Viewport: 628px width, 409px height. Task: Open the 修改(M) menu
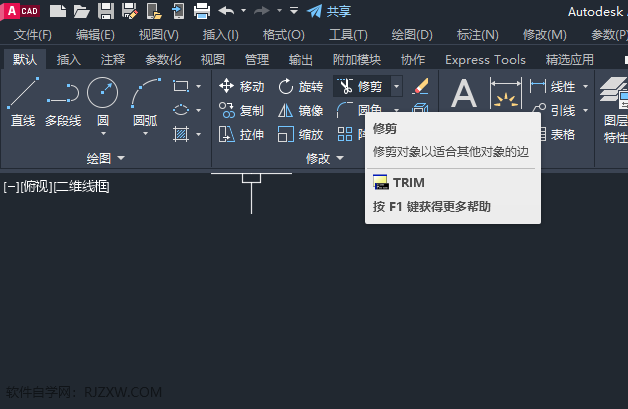coord(545,35)
